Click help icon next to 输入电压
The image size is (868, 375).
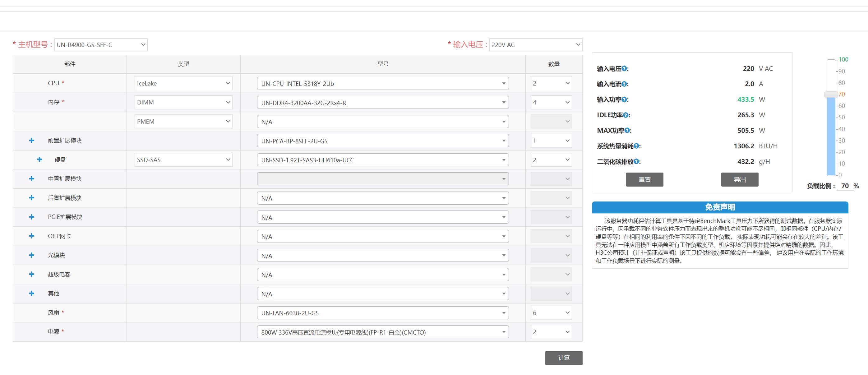click(x=624, y=69)
